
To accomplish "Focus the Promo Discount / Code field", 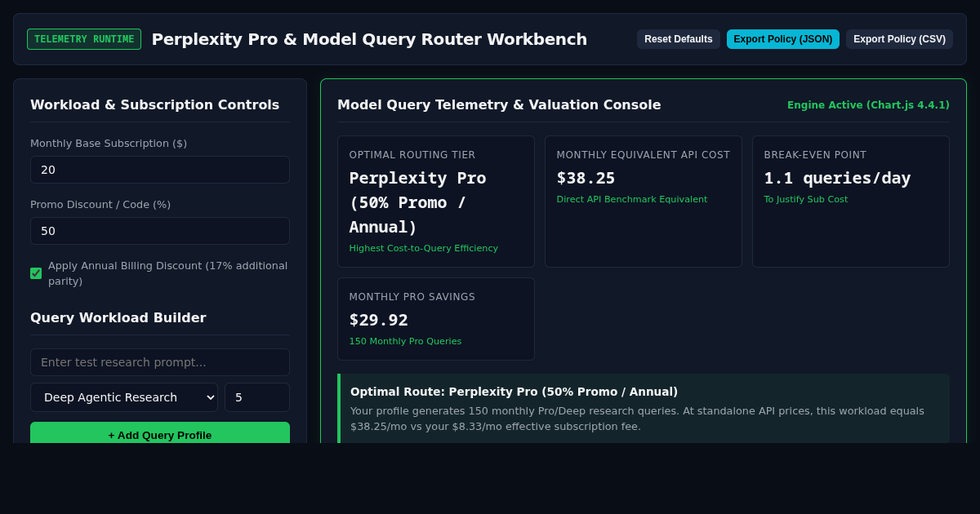I will pyautogui.click(x=160, y=231).
